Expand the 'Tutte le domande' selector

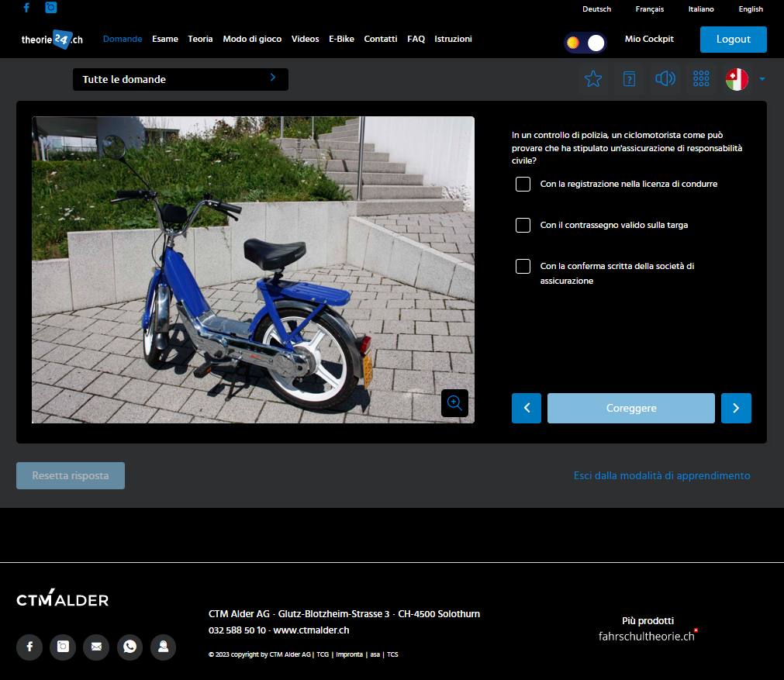point(181,80)
